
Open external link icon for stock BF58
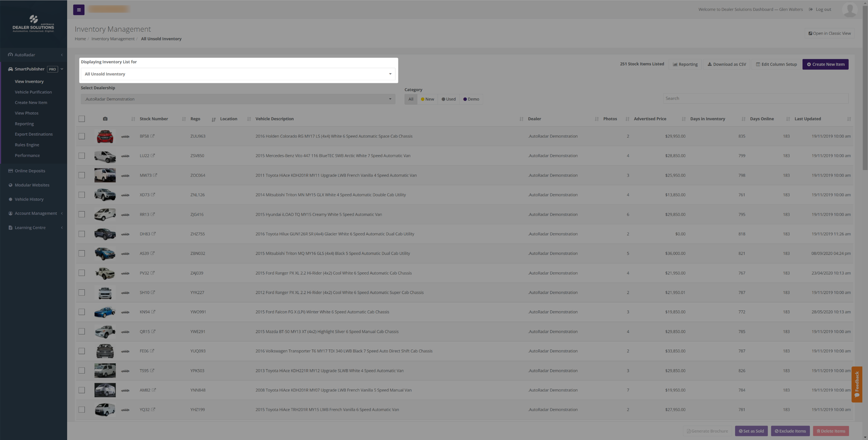[152, 136]
